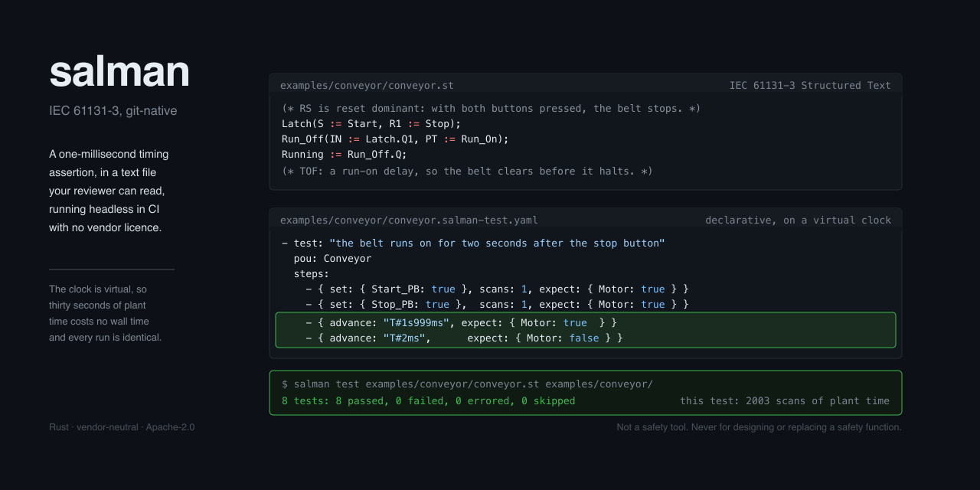Click the 8 tests passed result summary
The image size is (980, 490).
click(428, 401)
